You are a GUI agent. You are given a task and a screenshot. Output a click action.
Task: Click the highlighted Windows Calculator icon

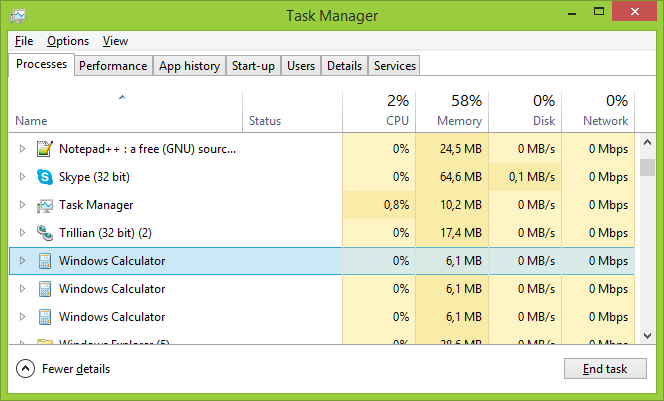[x=44, y=261]
